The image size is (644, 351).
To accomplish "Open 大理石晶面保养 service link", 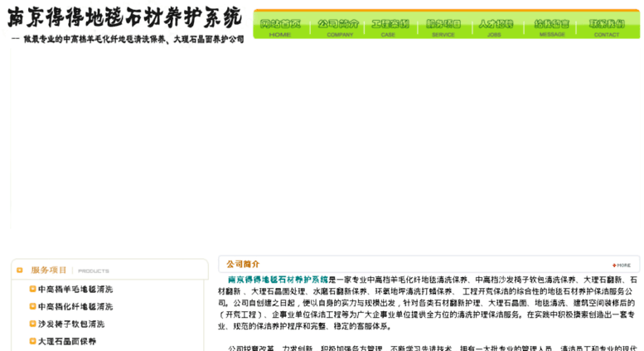I will click(67, 341).
